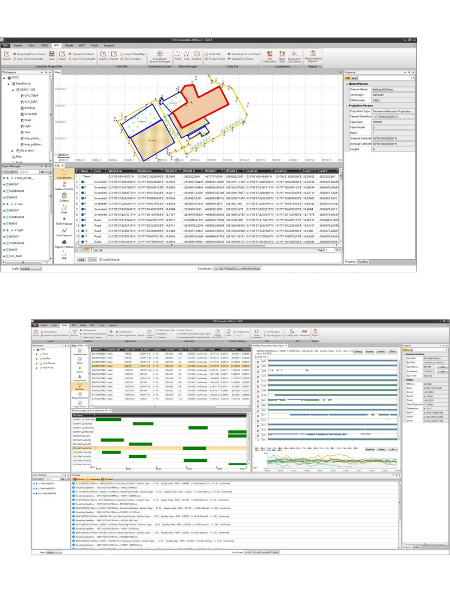The height and width of the screenshot is (600, 450).
Task: Switch to GNSS tab in upper window ribbon
Action: point(44,45)
